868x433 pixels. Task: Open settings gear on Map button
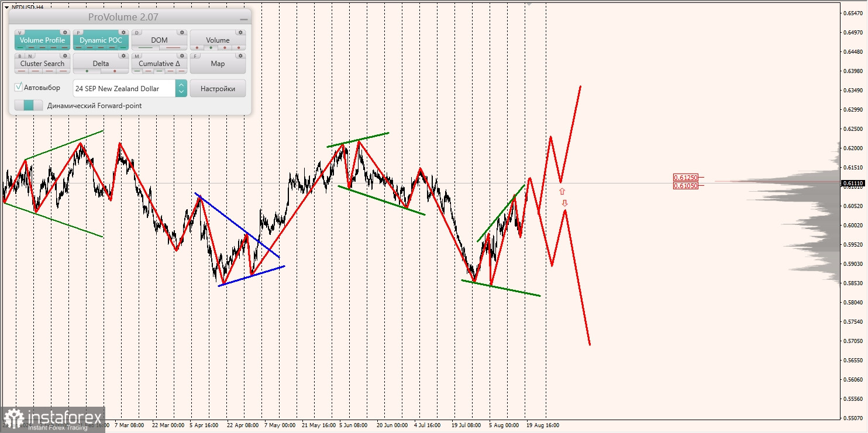(240, 56)
